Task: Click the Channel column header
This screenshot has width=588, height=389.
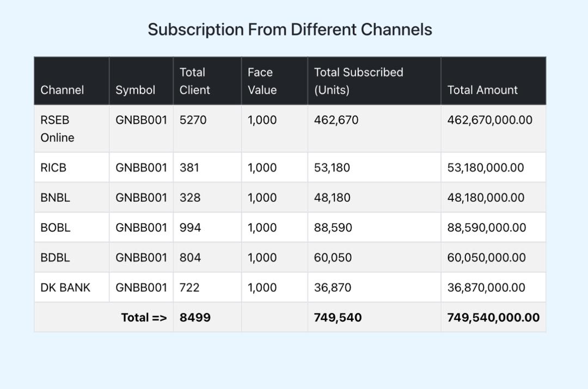Action: coord(62,90)
